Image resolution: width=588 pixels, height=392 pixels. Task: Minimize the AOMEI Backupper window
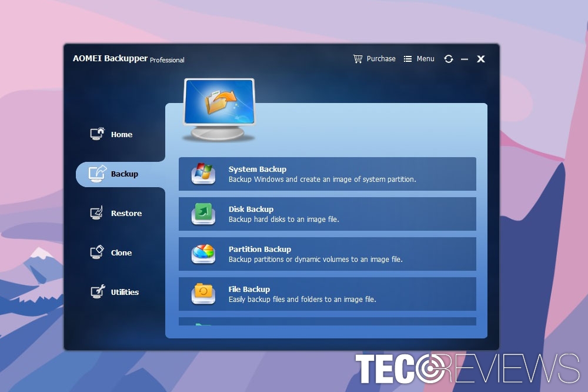point(465,59)
